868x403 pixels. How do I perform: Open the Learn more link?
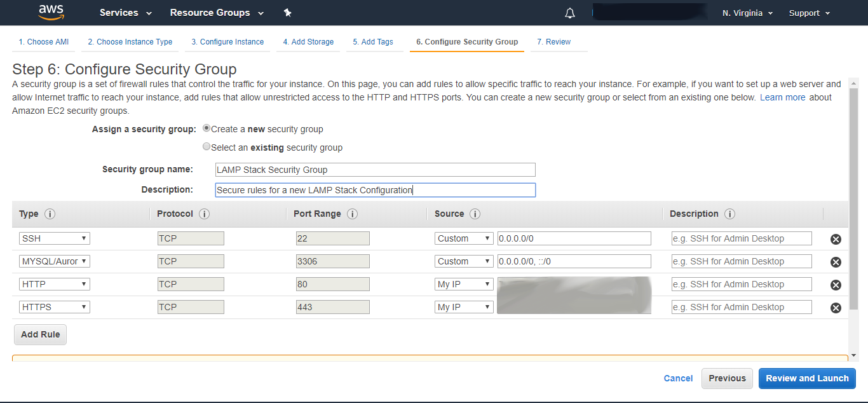pos(782,97)
